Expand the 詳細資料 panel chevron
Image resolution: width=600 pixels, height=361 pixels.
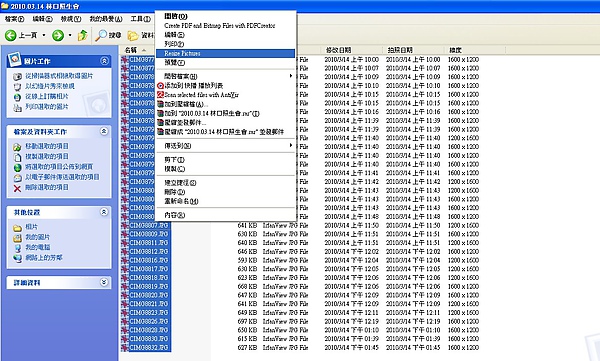pos(104,282)
